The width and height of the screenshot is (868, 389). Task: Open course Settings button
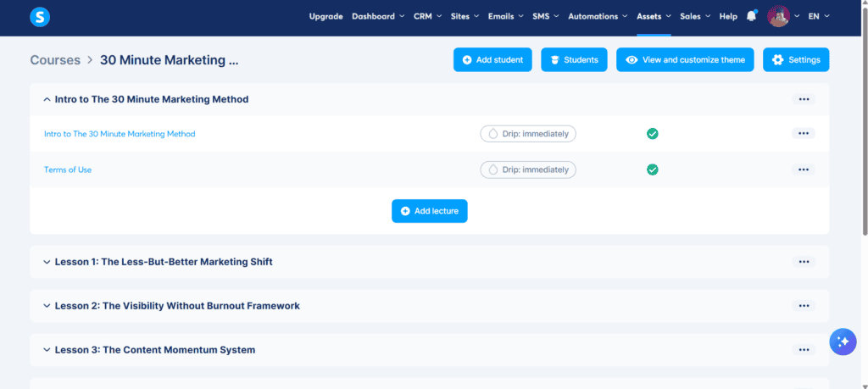[x=796, y=60]
